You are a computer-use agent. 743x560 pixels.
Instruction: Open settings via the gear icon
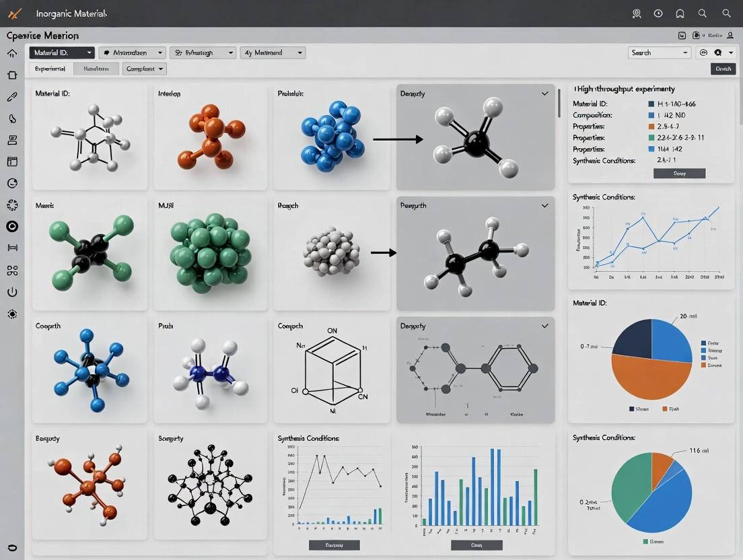(12, 314)
